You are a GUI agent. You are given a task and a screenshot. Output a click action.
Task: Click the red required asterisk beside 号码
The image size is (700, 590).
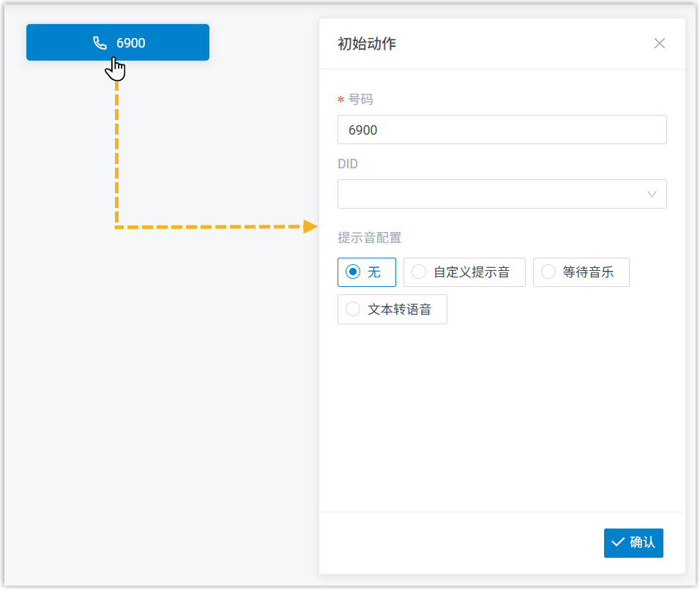pos(340,100)
